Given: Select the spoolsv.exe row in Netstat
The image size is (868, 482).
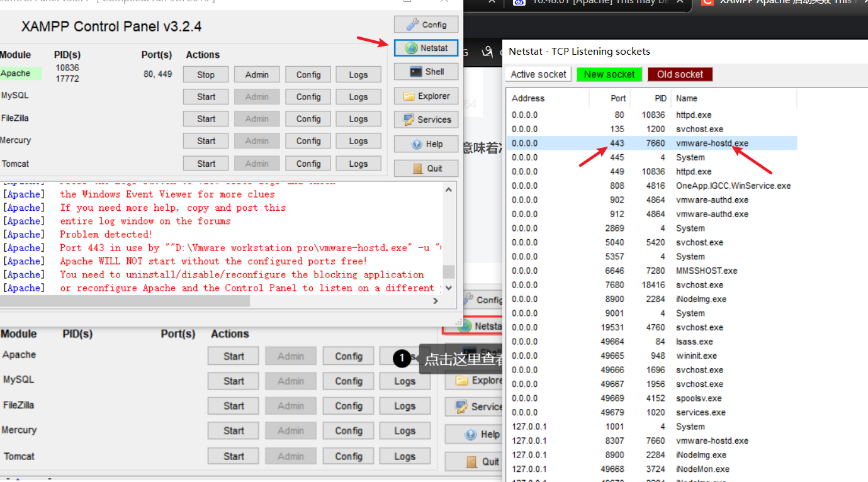Looking at the screenshot, I should coord(651,398).
